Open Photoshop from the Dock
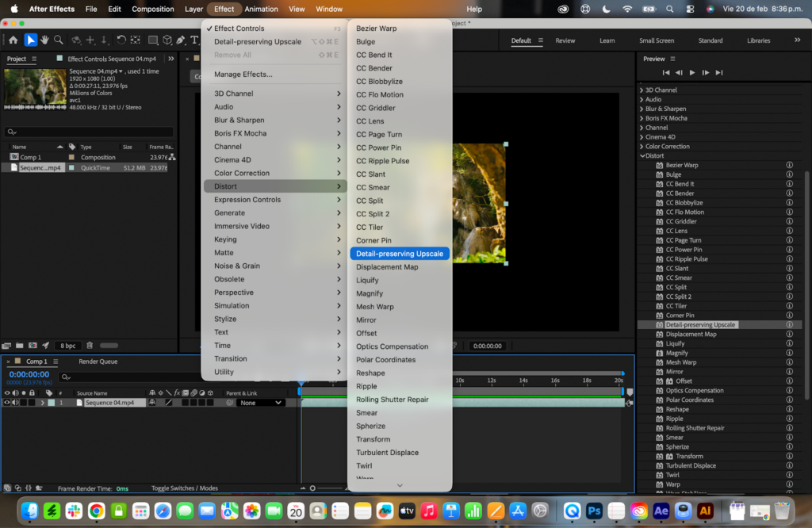The image size is (812, 528). 594,512
